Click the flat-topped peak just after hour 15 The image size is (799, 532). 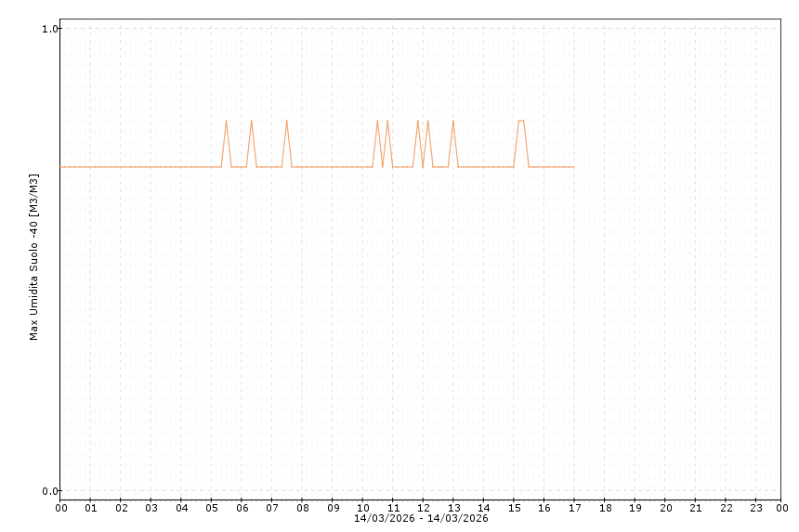tap(521, 121)
